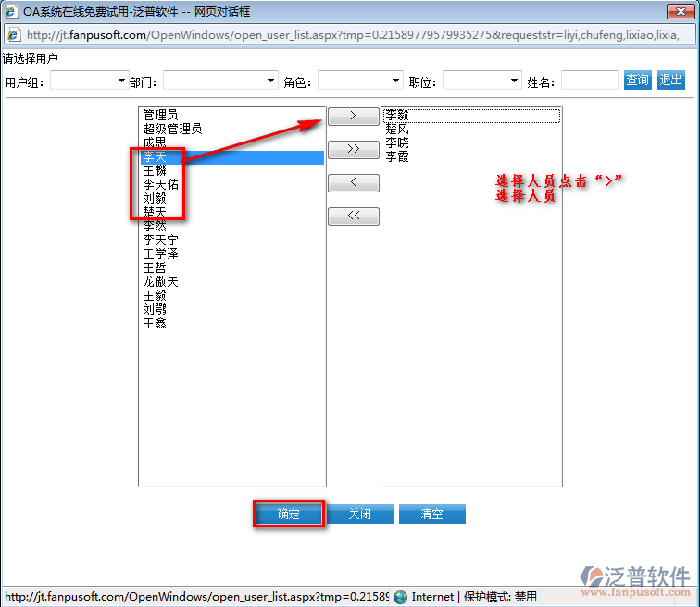Viewport: 700px width, 607px height.
Task: Remove selected user with < button
Action: [353, 183]
